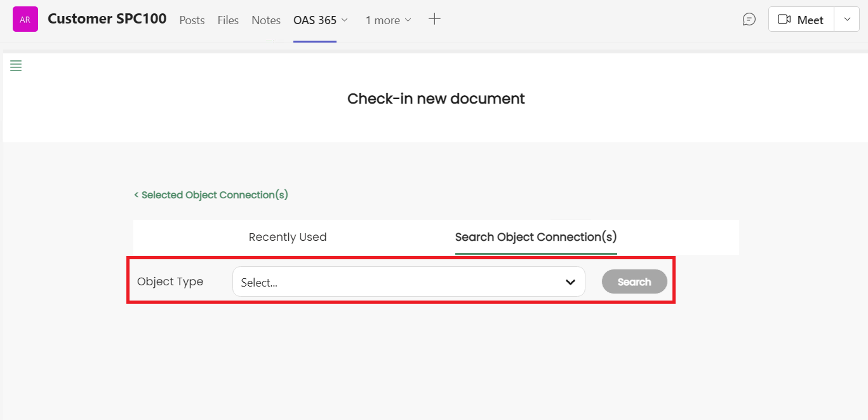Expand Object Type list via chevron arrow
868x420 pixels.
click(x=570, y=282)
